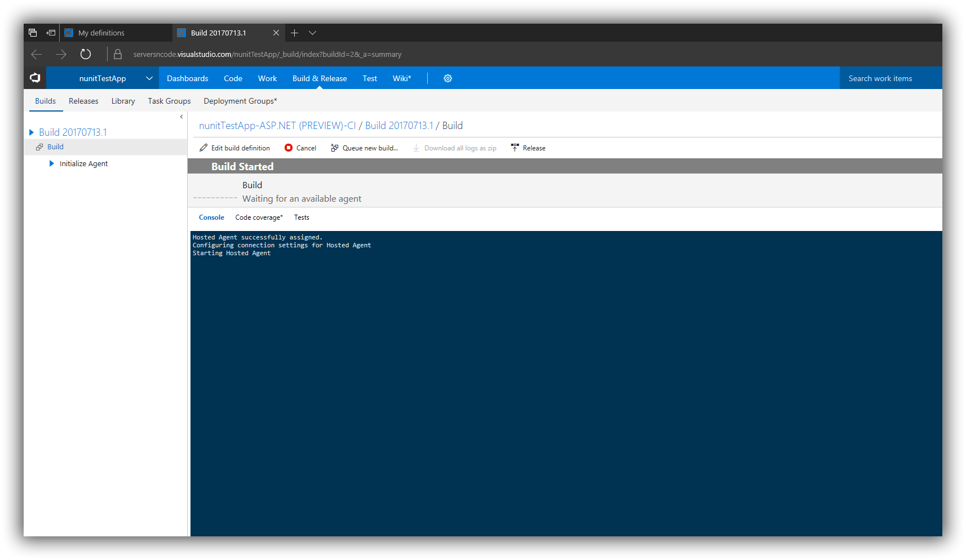Click Download all logs as zip
The image size is (966, 560).
point(455,148)
